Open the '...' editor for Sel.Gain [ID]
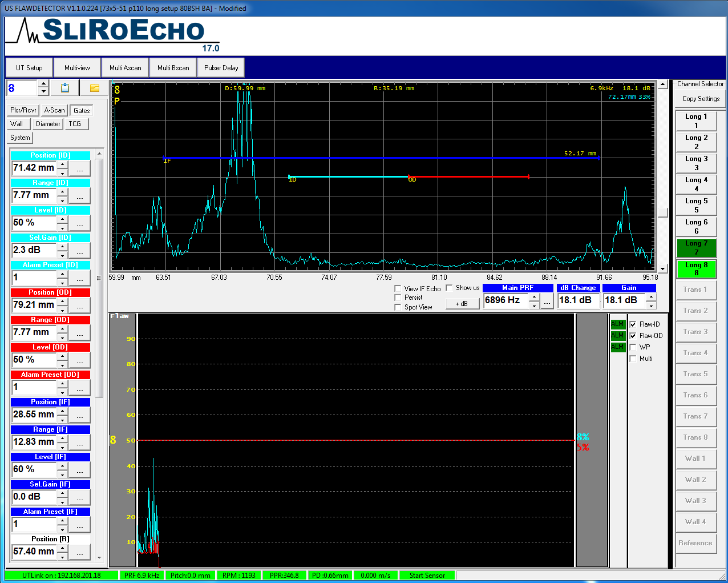 point(80,251)
